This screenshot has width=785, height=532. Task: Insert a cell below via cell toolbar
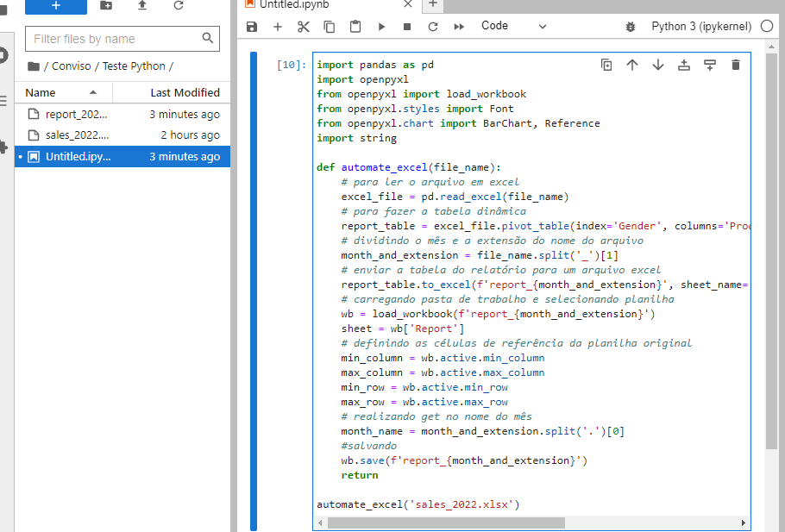click(710, 65)
